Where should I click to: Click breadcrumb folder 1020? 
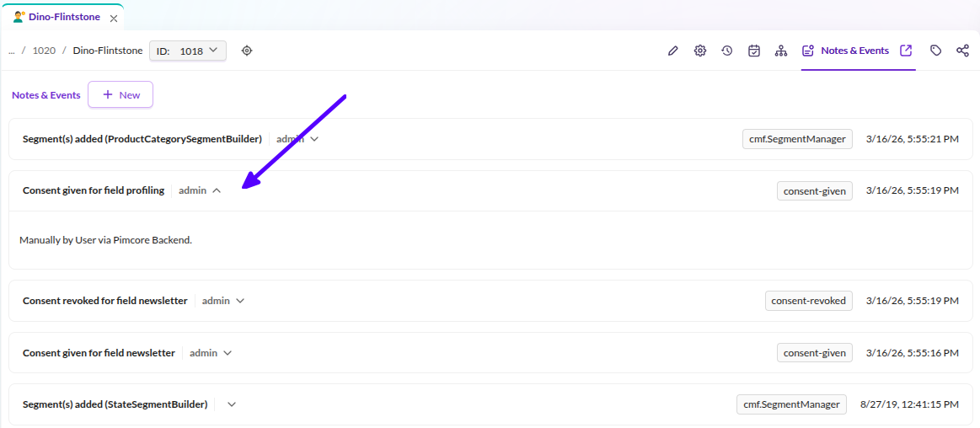pyautogui.click(x=44, y=51)
